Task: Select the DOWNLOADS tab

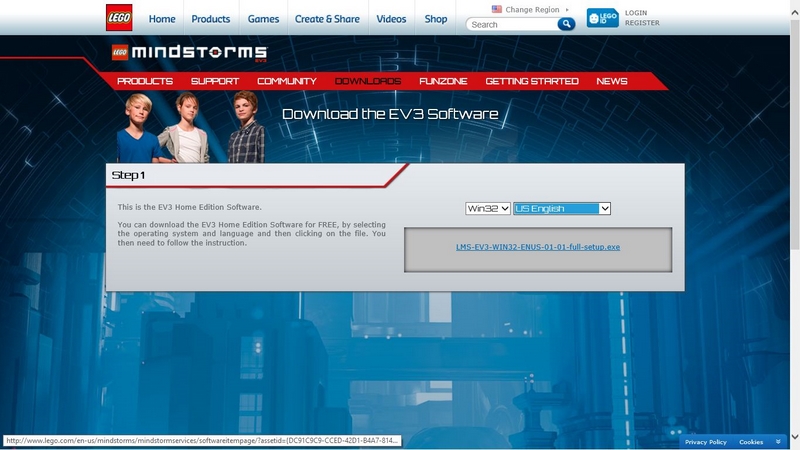Action: point(368,81)
